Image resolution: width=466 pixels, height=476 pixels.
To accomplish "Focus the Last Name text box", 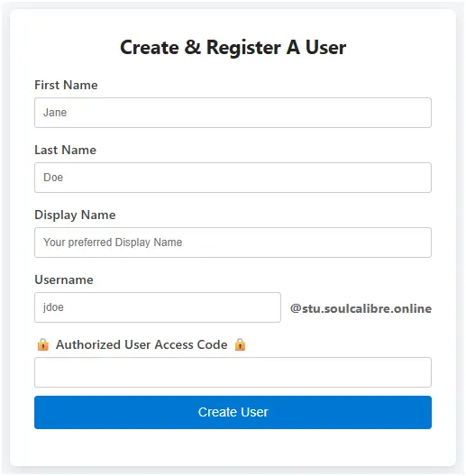I will (x=233, y=178).
